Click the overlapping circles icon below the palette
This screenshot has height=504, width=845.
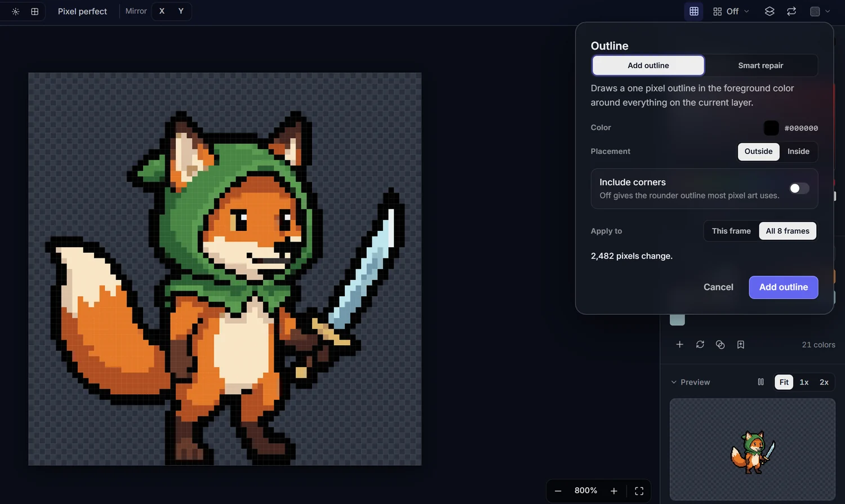(x=720, y=345)
